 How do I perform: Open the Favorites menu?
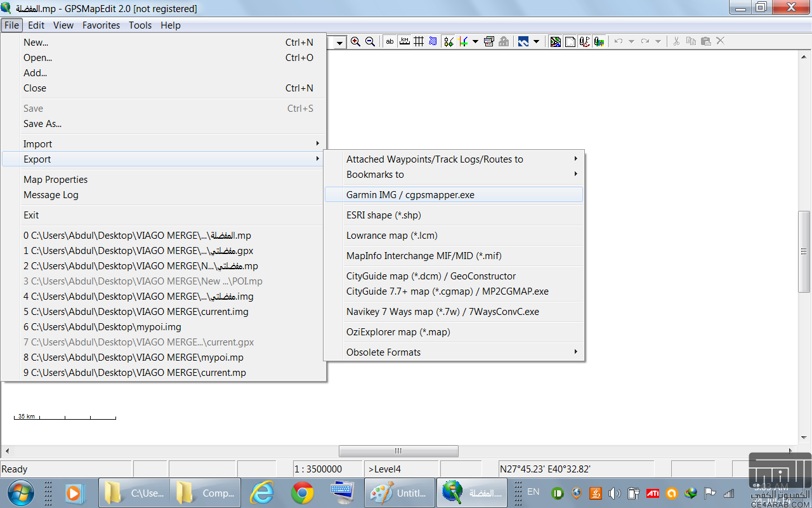[101, 25]
